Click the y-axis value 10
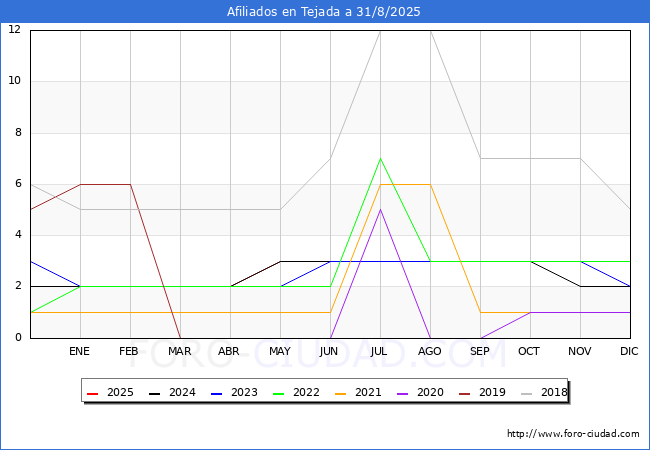Image resolution: width=650 pixels, height=450 pixels. [15, 80]
